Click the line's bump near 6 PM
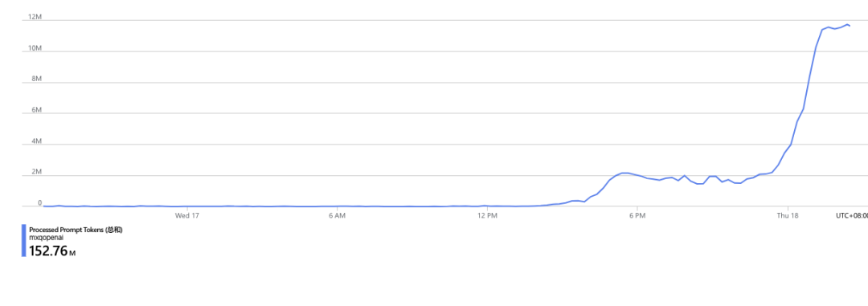Image resolution: width=868 pixels, height=306 pixels. (x=625, y=173)
